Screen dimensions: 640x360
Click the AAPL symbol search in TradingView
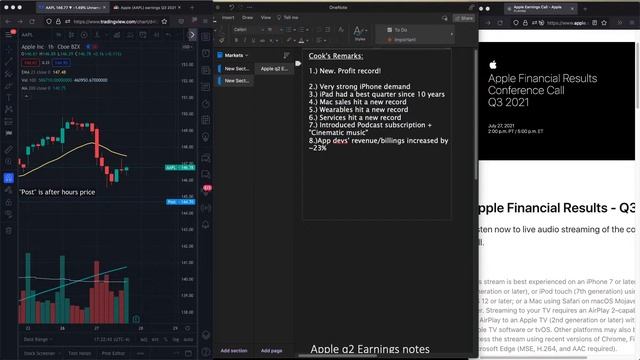click(x=27, y=35)
